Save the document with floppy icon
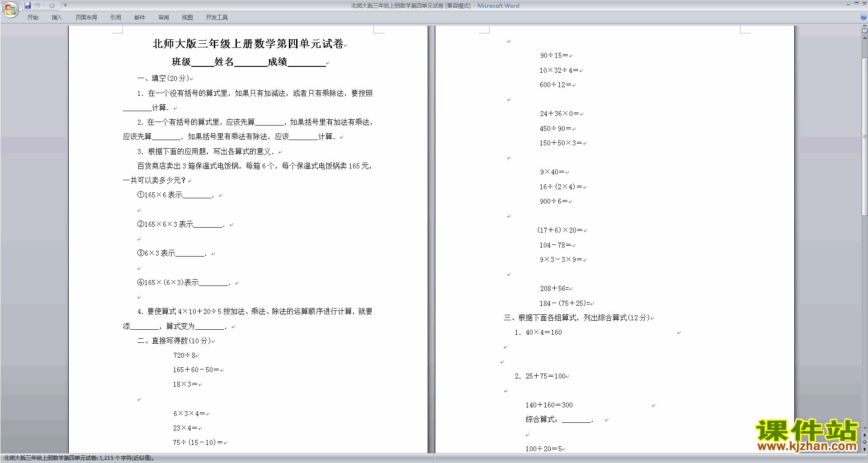This screenshot has width=868, height=463. (x=28, y=5)
